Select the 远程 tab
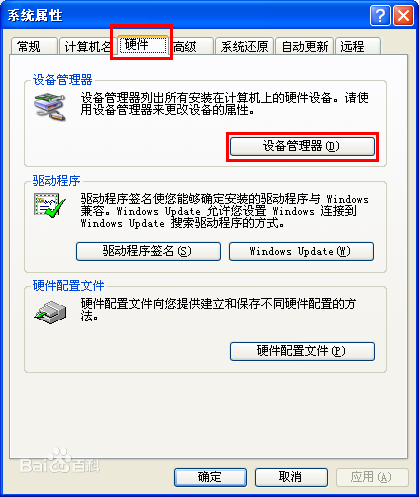This screenshot has height=497, width=419. (x=358, y=46)
